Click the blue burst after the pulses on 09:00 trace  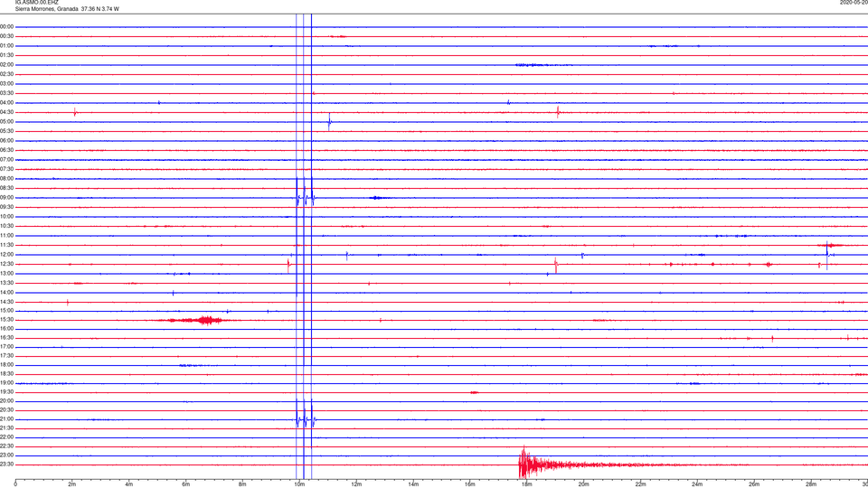379,198
